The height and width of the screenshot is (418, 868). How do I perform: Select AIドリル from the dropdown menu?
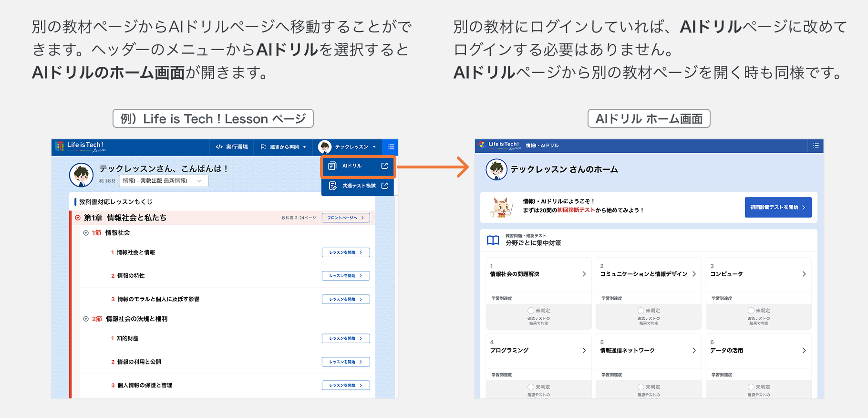tap(358, 166)
